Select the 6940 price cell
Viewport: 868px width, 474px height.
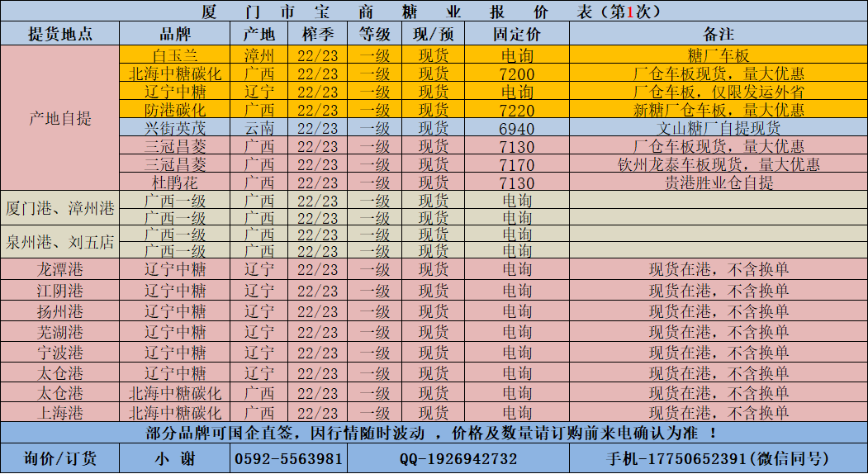coord(517,129)
